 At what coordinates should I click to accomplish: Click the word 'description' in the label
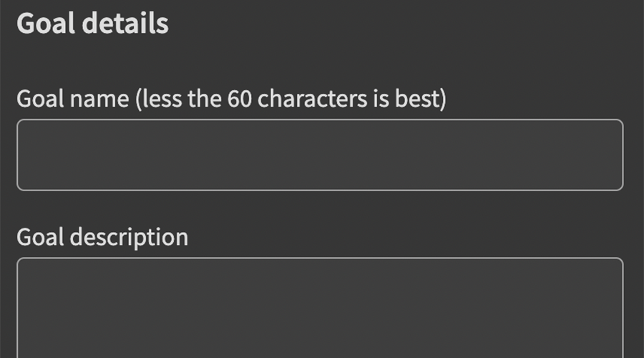(129, 237)
